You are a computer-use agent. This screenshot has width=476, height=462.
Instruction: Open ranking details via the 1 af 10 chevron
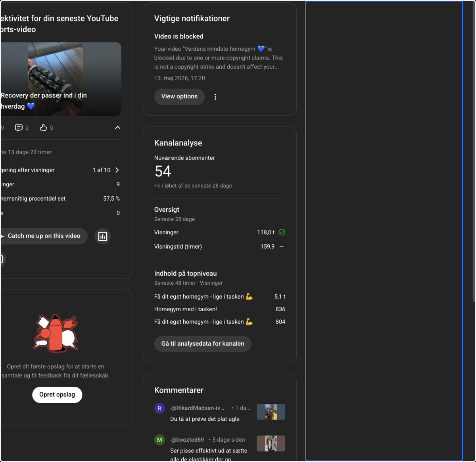click(117, 170)
